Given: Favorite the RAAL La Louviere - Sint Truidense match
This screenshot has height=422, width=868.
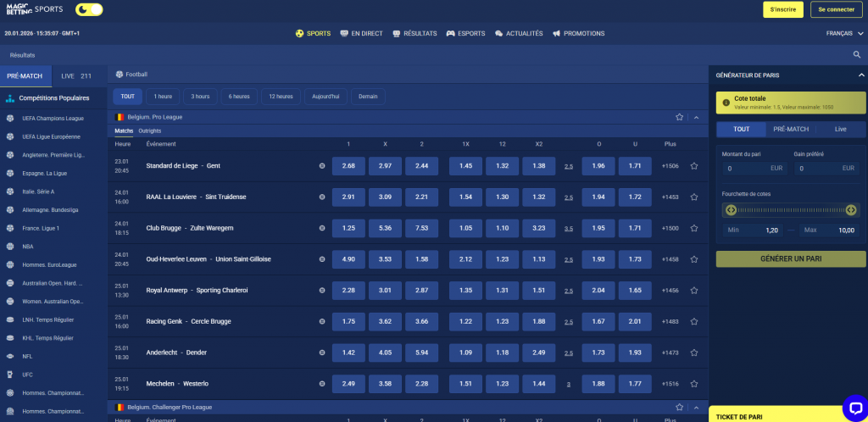Looking at the screenshot, I should [x=694, y=197].
